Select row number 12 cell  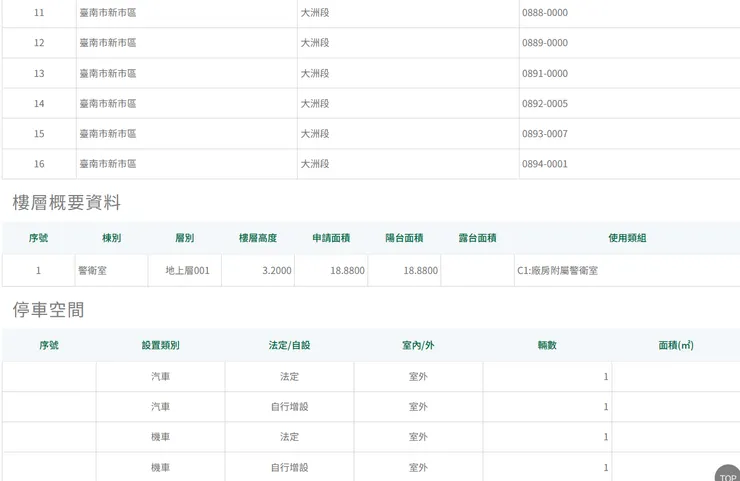39,43
